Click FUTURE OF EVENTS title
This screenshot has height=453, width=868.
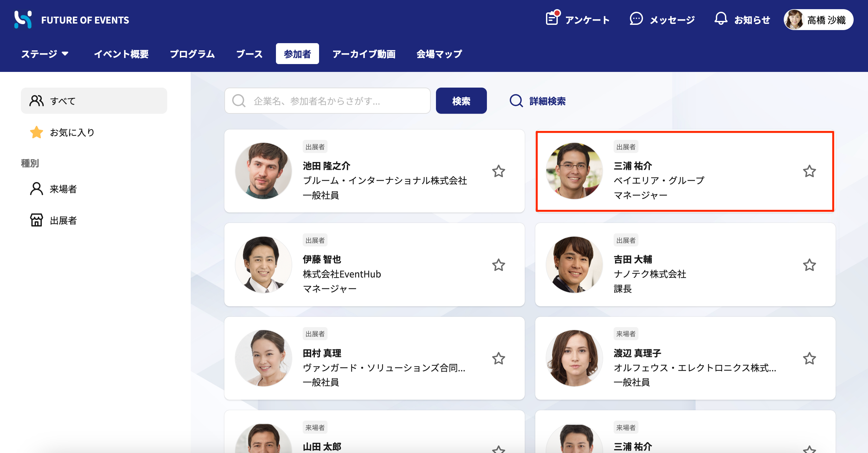click(85, 20)
